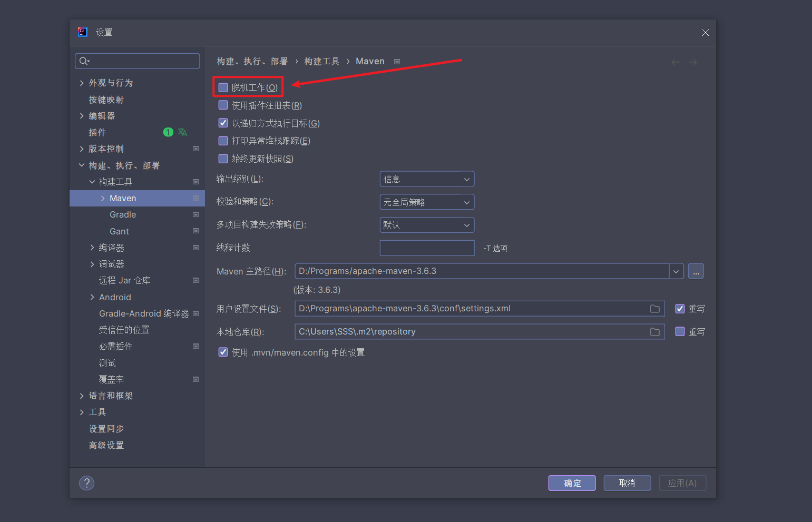Click the IntelliJ IDEA logo in the title bar

pyautogui.click(x=83, y=32)
